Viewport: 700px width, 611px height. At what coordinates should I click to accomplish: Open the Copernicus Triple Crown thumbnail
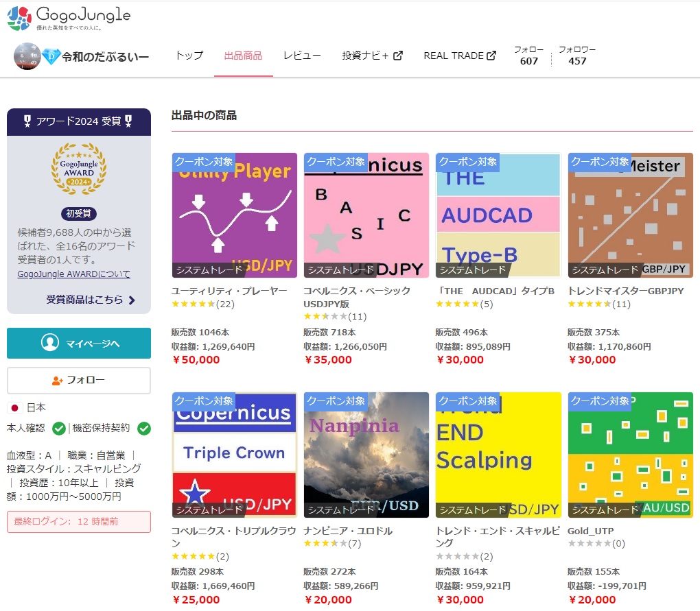pyautogui.click(x=235, y=455)
